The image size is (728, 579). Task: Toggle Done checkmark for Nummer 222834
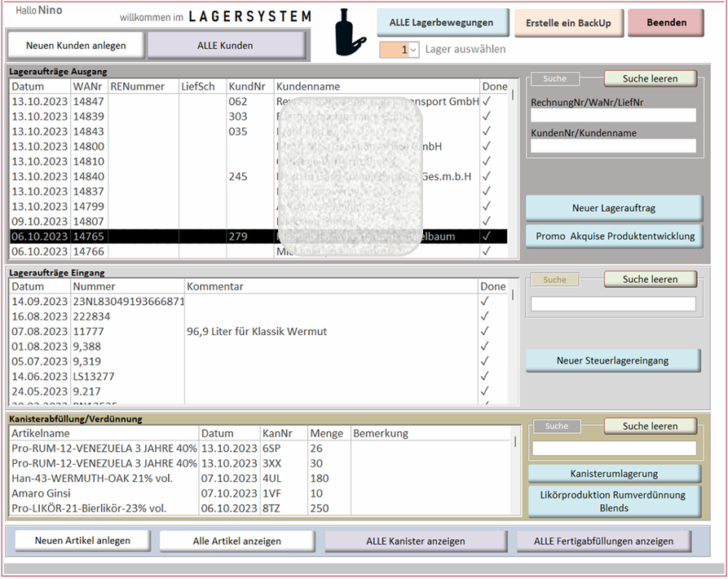click(485, 316)
